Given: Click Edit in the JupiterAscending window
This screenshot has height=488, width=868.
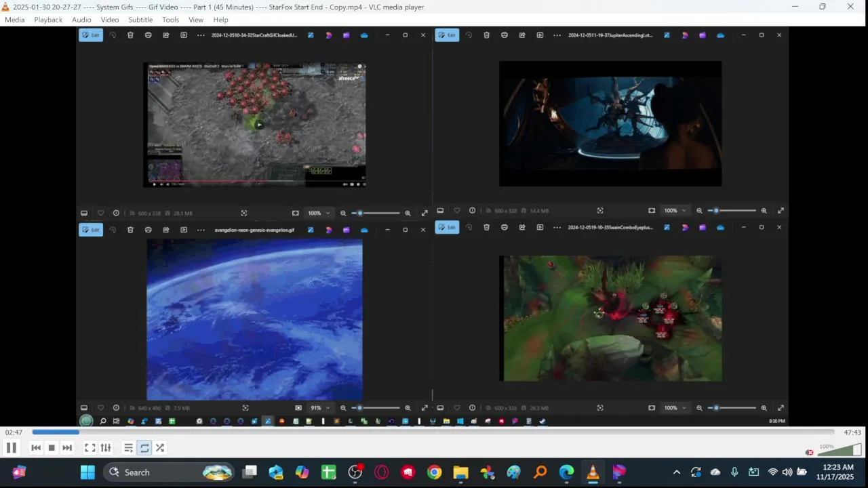Looking at the screenshot, I should tap(447, 35).
